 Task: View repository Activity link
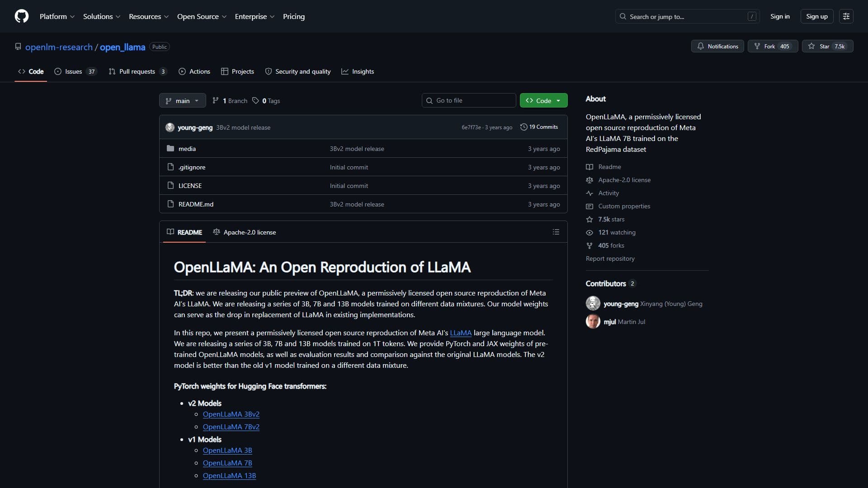tap(603, 193)
